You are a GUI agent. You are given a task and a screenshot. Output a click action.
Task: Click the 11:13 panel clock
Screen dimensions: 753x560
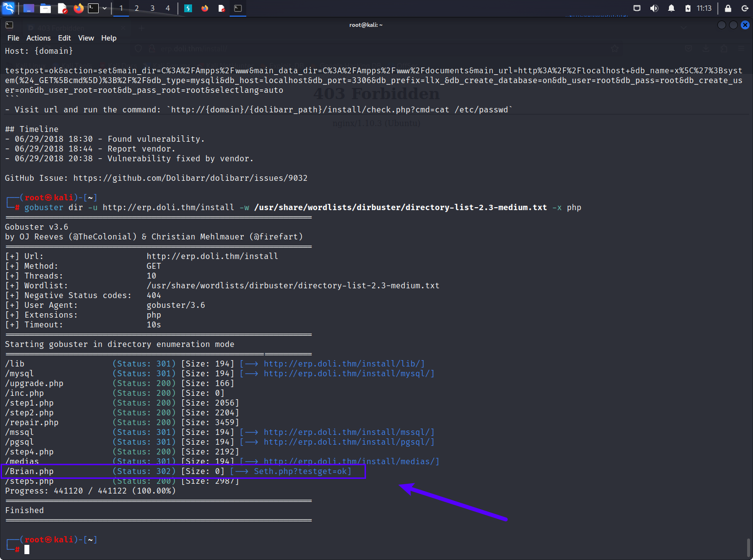(704, 8)
